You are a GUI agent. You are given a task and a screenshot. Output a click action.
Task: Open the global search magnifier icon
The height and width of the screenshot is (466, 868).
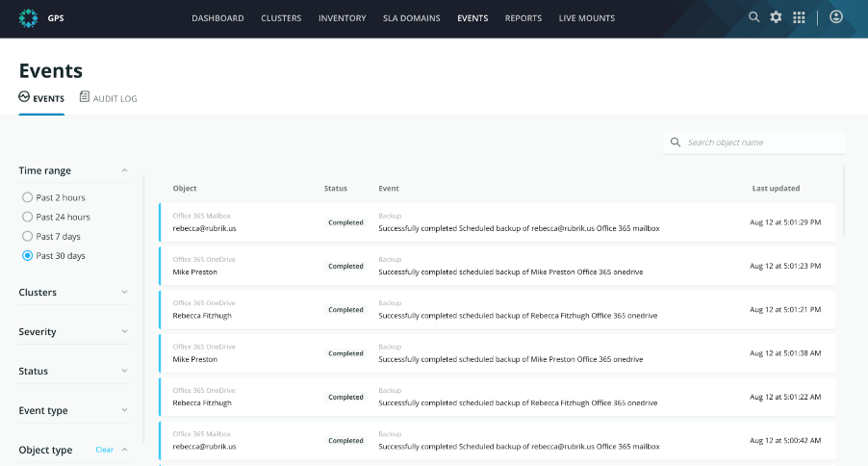pyautogui.click(x=753, y=17)
